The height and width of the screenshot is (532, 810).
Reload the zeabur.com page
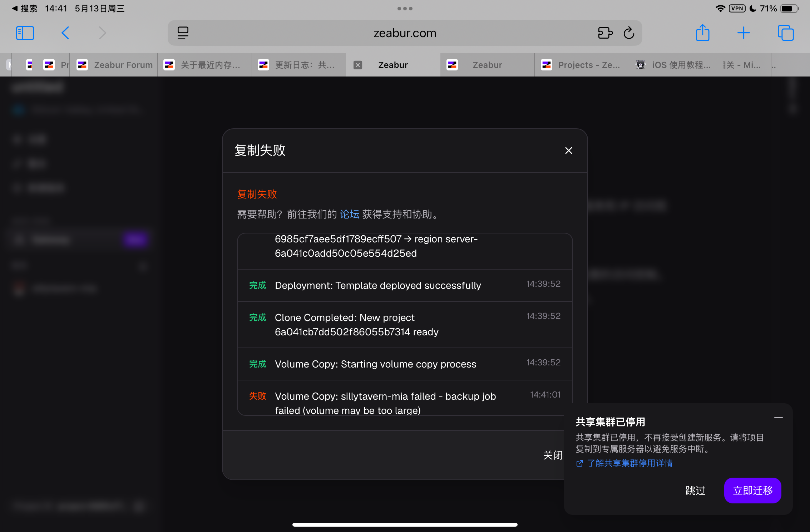pyautogui.click(x=629, y=33)
